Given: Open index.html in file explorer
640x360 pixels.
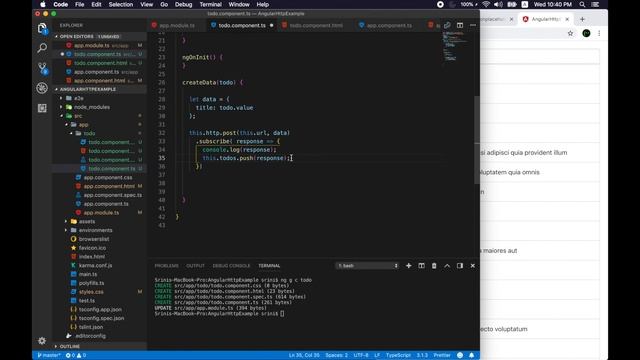Looking at the screenshot, I should pyautogui.click(x=91, y=257).
